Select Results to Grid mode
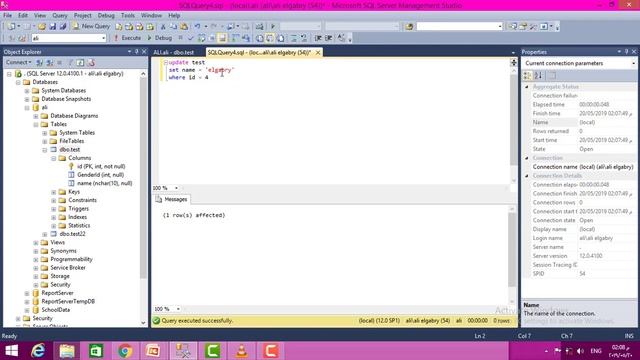This screenshot has height=360, width=640. coord(270,38)
